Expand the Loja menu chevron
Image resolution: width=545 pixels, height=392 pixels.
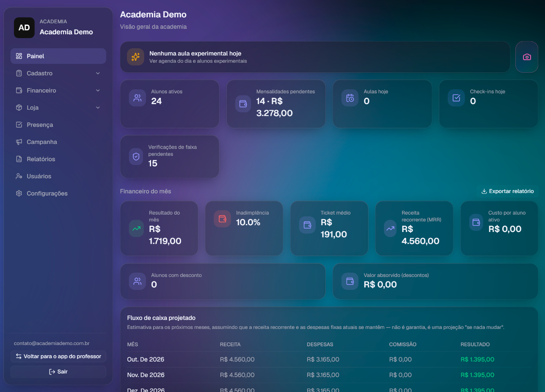[x=98, y=108]
